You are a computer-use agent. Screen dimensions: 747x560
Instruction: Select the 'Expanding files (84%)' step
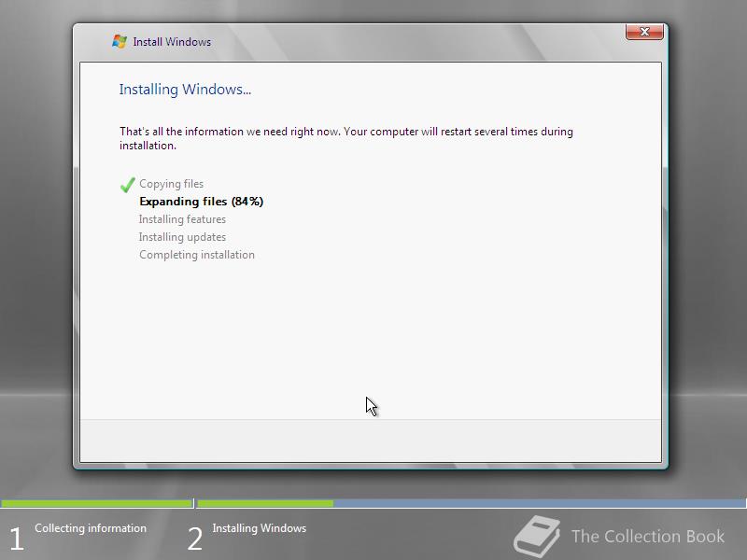201,202
